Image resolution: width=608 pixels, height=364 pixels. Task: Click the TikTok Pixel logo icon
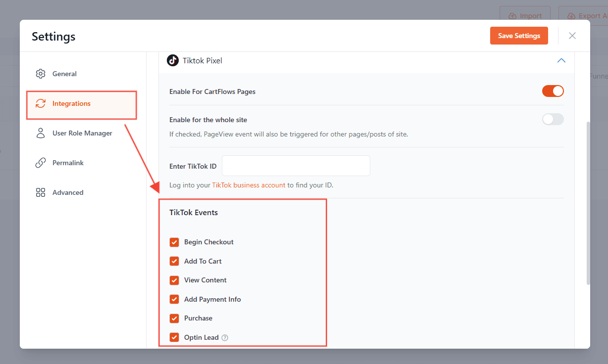tap(173, 60)
